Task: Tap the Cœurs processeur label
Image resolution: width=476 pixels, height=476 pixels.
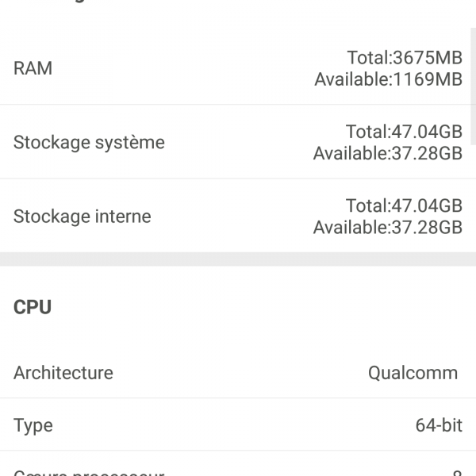Action: pyautogui.click(x=89, y=473)
